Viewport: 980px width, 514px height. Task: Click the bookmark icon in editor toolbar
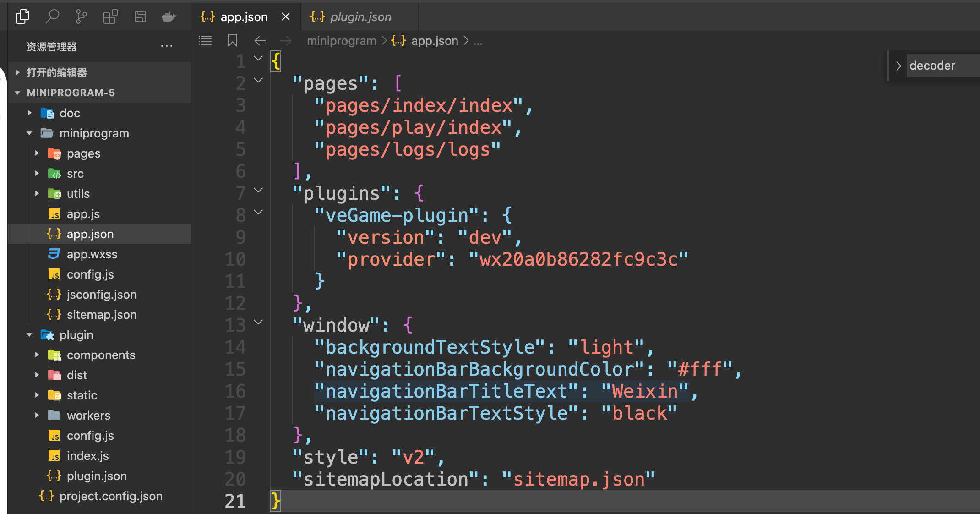233,41
